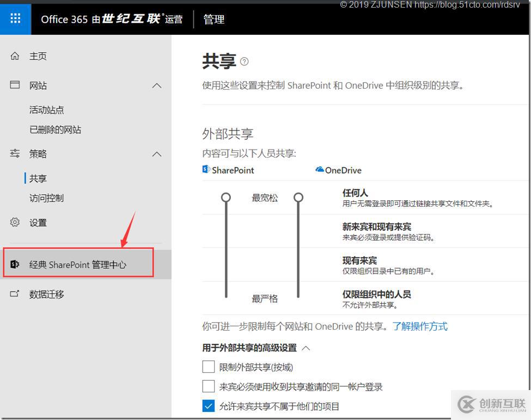Open 已删除的网站 in sidebar

pyautogui.click(x=55, y=129)
